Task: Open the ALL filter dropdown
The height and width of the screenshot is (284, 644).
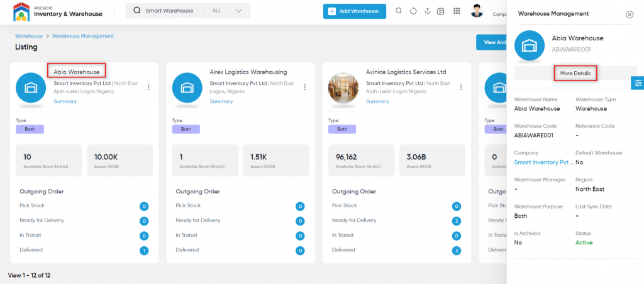Action: point(227,11)
